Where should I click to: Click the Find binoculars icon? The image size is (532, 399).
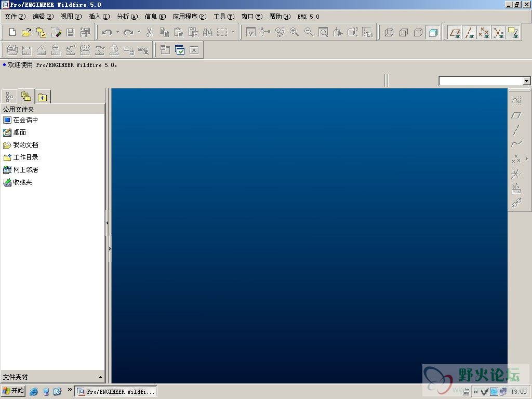[x=208, y=32]
